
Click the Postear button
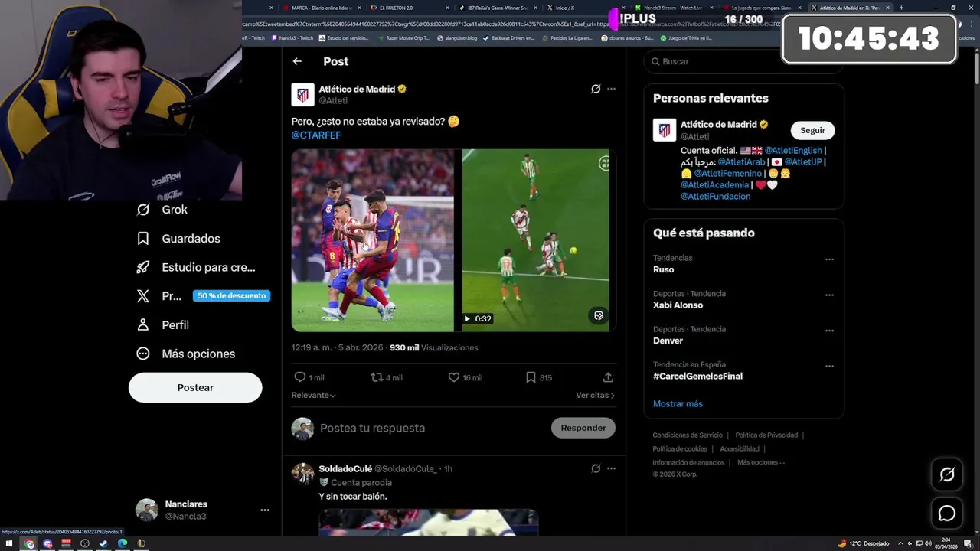[195, 387]
